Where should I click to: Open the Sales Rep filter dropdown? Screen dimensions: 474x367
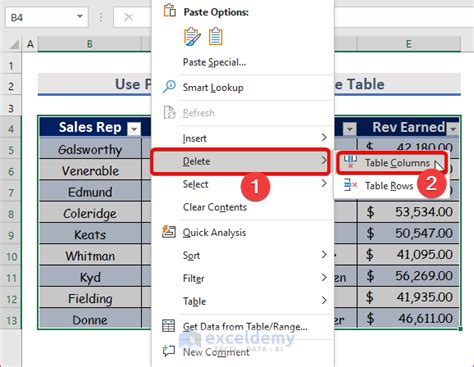click(x=134, y=129)
